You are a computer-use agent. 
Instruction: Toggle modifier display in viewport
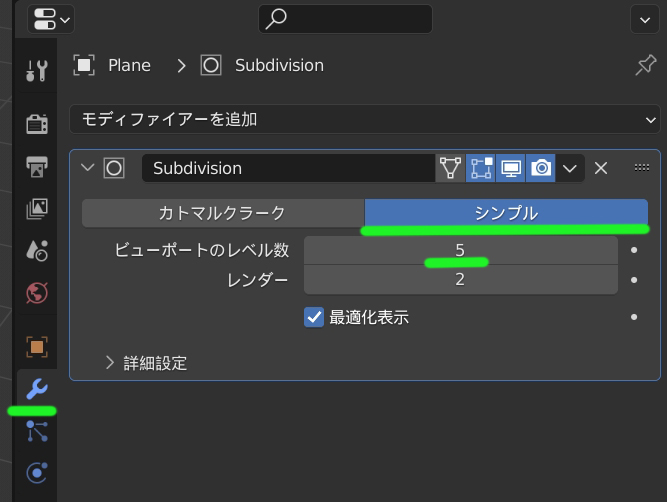[x=510, y=168]
